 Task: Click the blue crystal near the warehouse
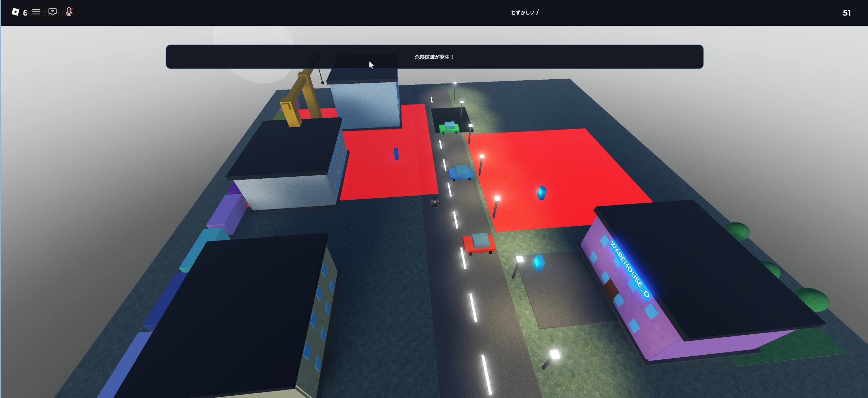(539, 263)
